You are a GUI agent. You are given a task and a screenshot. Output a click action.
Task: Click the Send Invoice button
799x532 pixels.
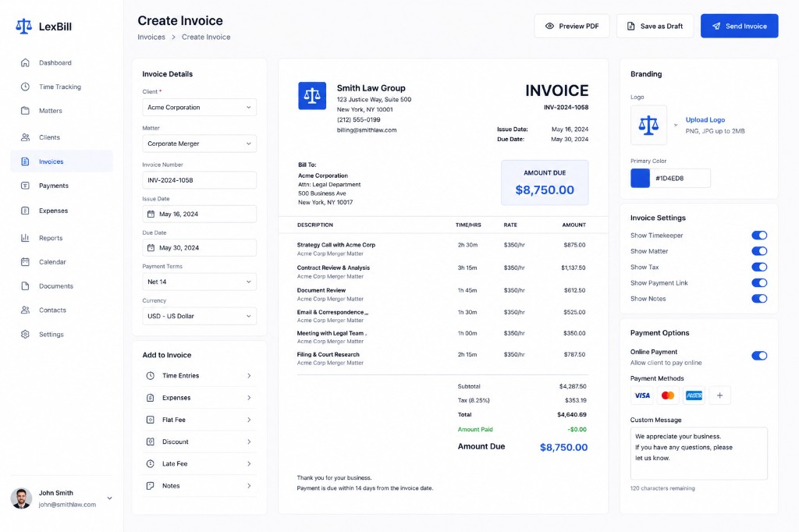click(x=740, y=26)
